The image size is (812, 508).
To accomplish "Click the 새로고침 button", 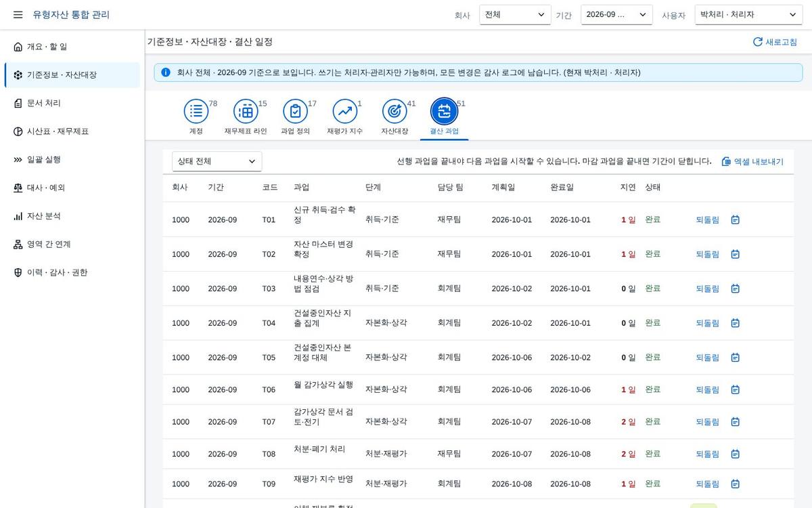I will coord(775,42).
